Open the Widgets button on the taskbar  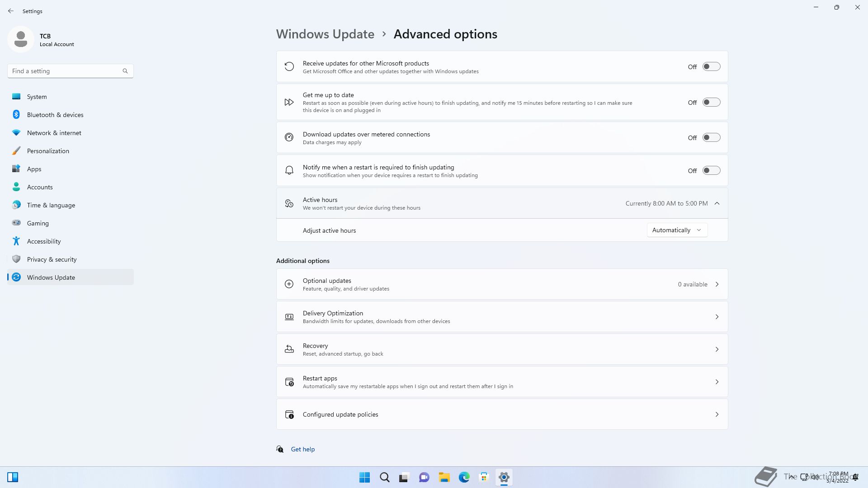[x=13, y=477]
